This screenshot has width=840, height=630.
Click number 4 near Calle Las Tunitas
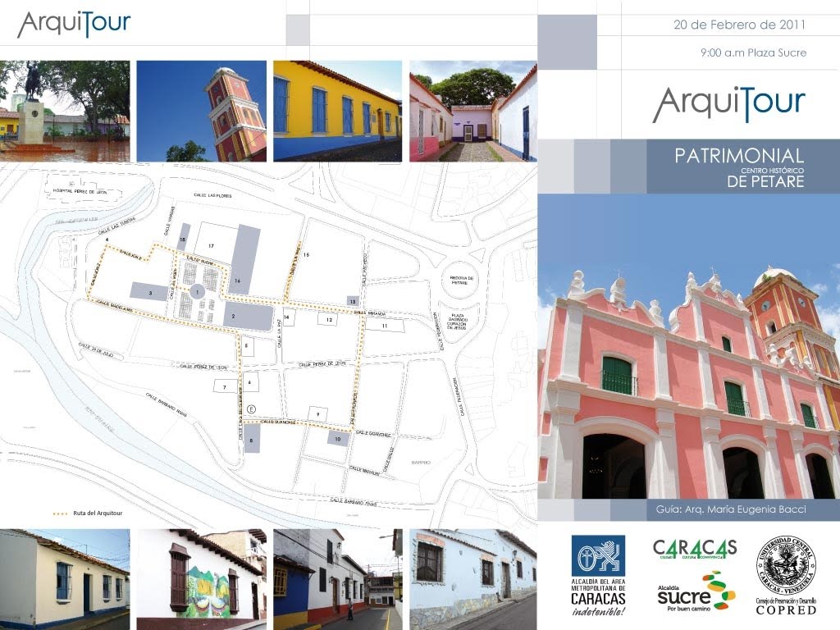click(107, 239)
